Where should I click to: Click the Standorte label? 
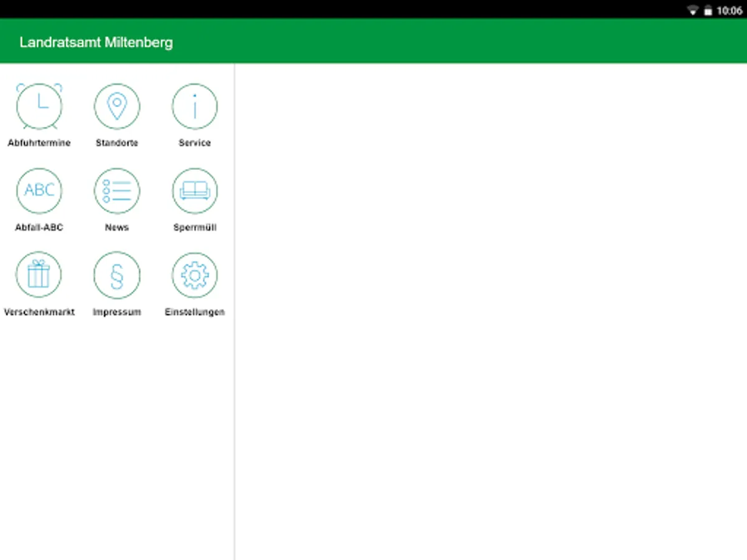(x=117, y=143)
